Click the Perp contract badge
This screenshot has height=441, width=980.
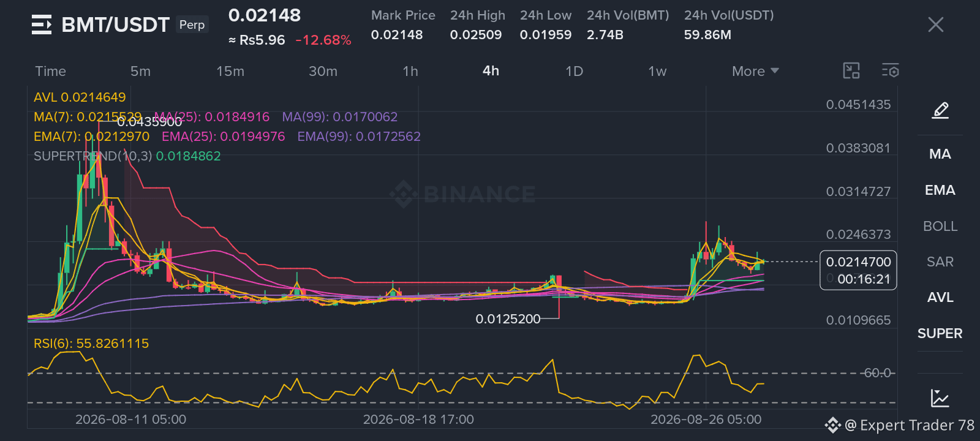pos(192,24)
